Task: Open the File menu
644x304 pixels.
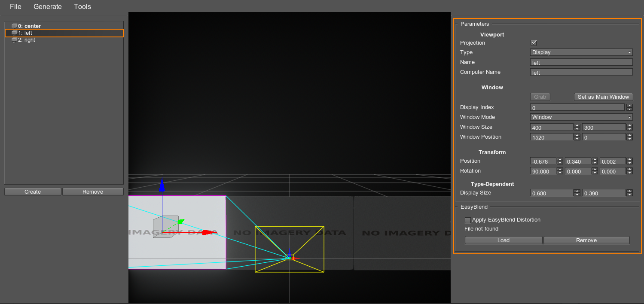Action: coord(15,6)
